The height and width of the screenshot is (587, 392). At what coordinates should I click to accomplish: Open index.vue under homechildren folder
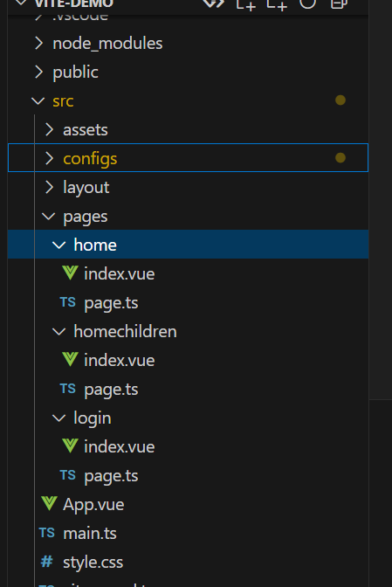pyautogui.click(x=189, y=360)
